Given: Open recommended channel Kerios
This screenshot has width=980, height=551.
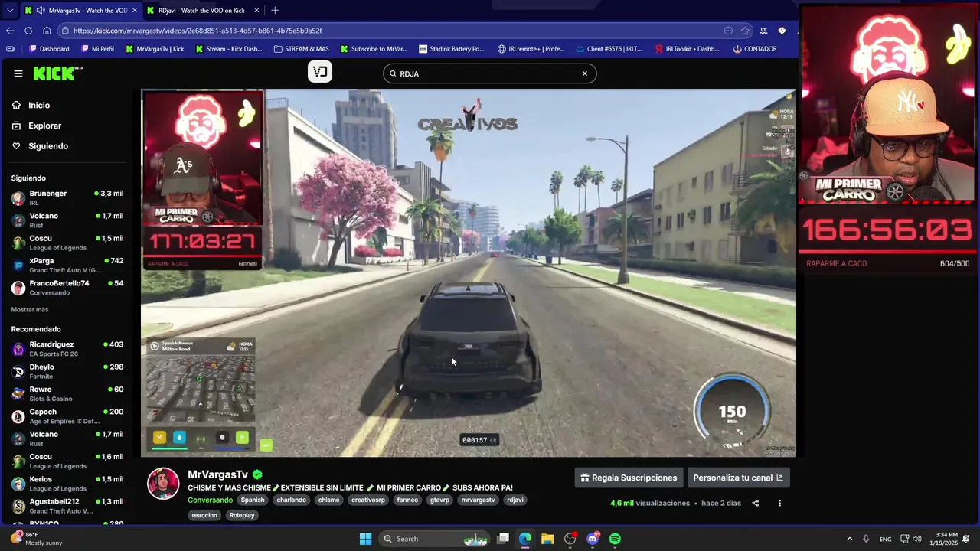Looking at the screenshot, I should pos(67,484).
